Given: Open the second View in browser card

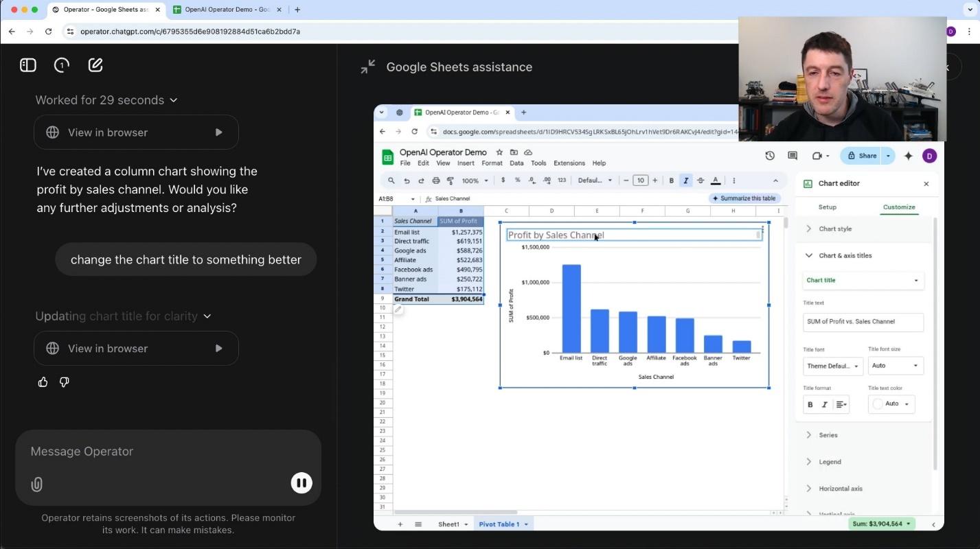Looking at the screenshot, I should 136,349.
